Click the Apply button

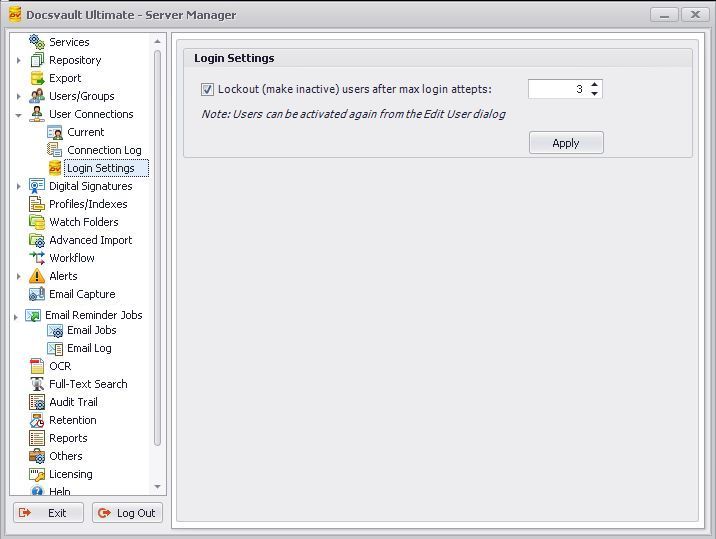tap(566, 143)
